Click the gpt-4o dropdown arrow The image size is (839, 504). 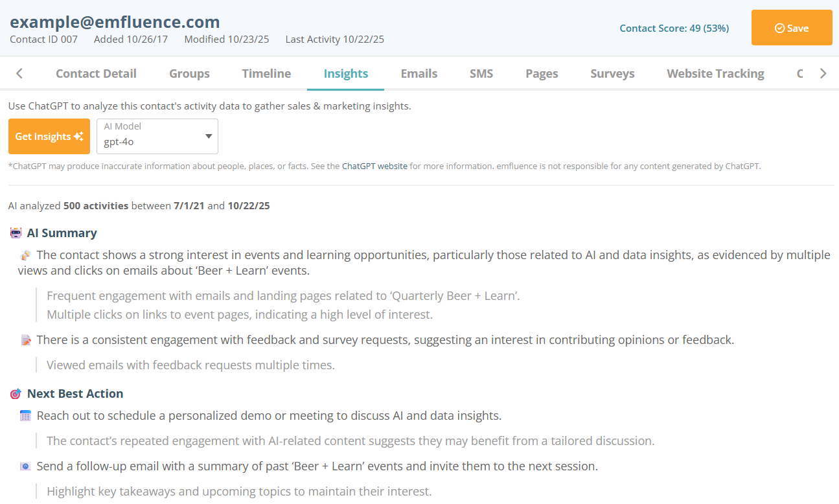pos(209,136)
